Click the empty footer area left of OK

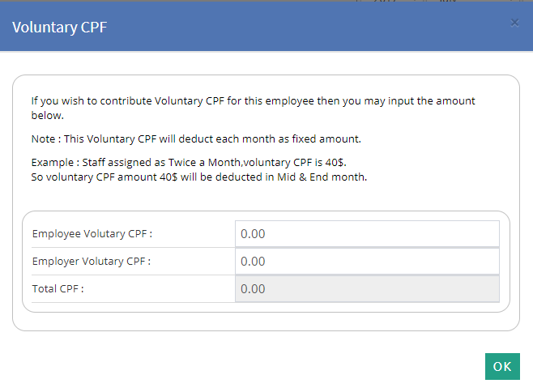tap(243, 366)
